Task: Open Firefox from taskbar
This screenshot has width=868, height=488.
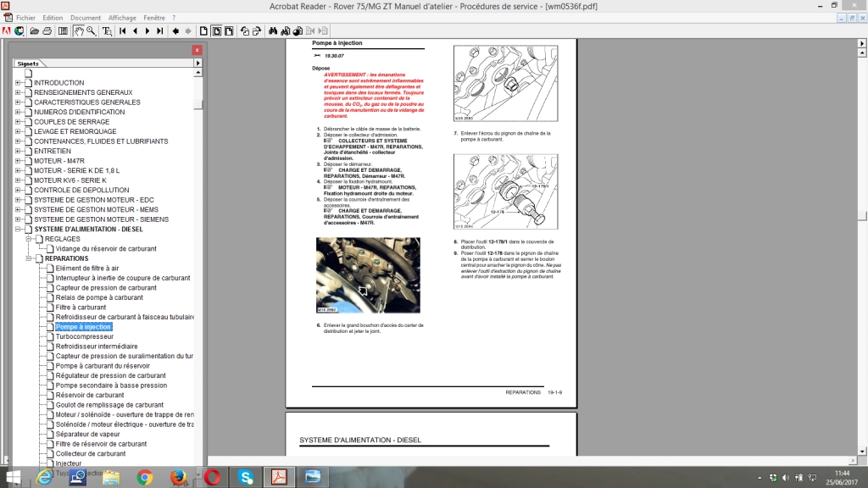Action: (178, 477)
